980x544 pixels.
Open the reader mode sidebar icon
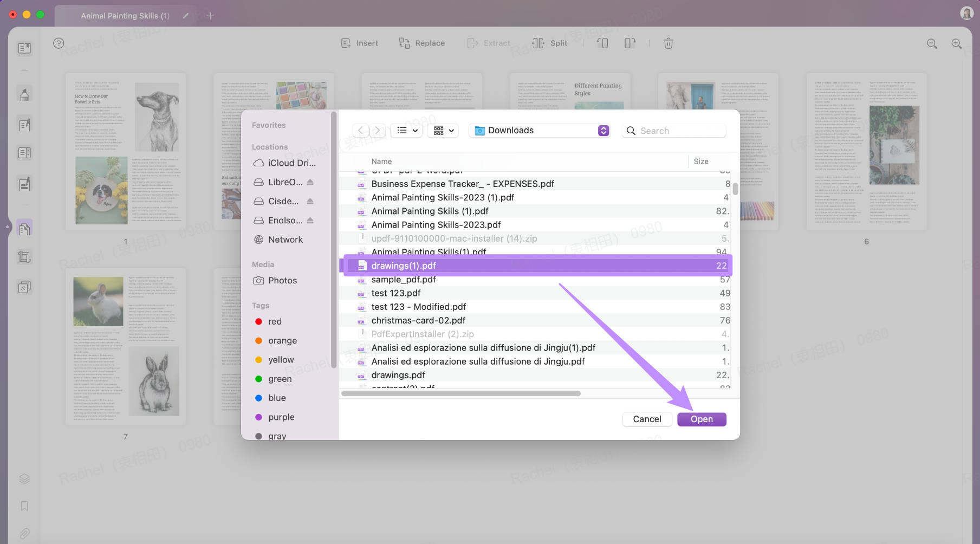[x=24, y=48]
